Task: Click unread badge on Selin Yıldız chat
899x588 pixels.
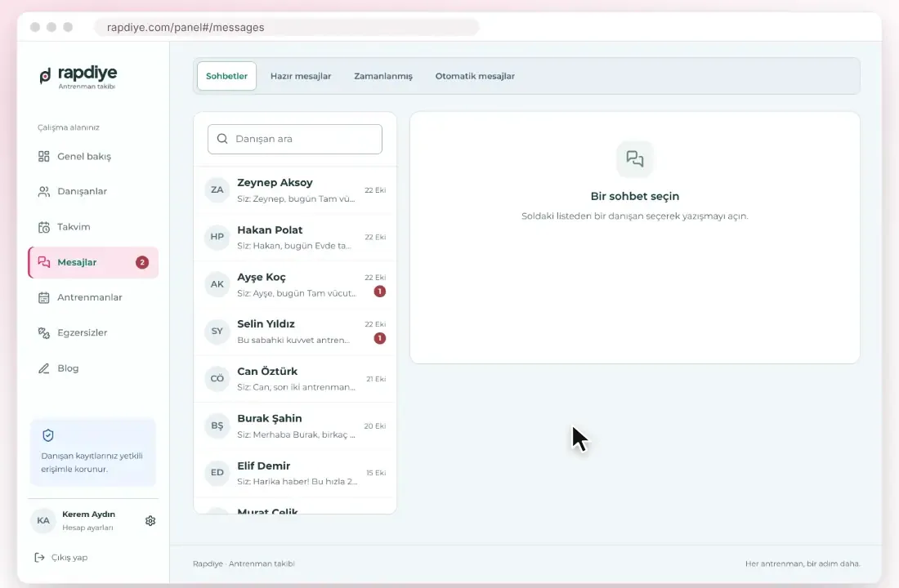Action: point(379,338)
